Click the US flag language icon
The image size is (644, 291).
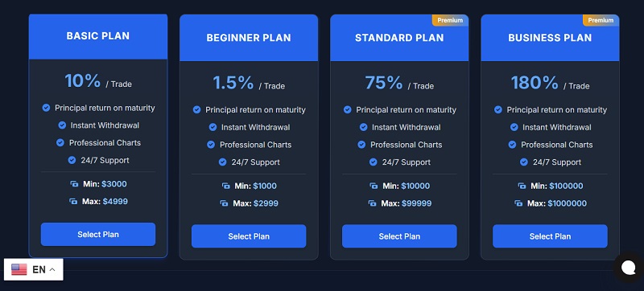click(19, 269)
